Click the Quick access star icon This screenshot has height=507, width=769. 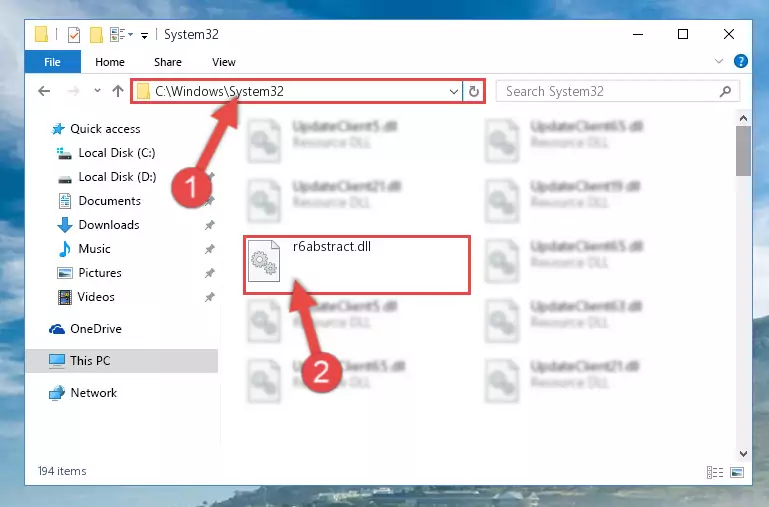click(x=58, y=129)
